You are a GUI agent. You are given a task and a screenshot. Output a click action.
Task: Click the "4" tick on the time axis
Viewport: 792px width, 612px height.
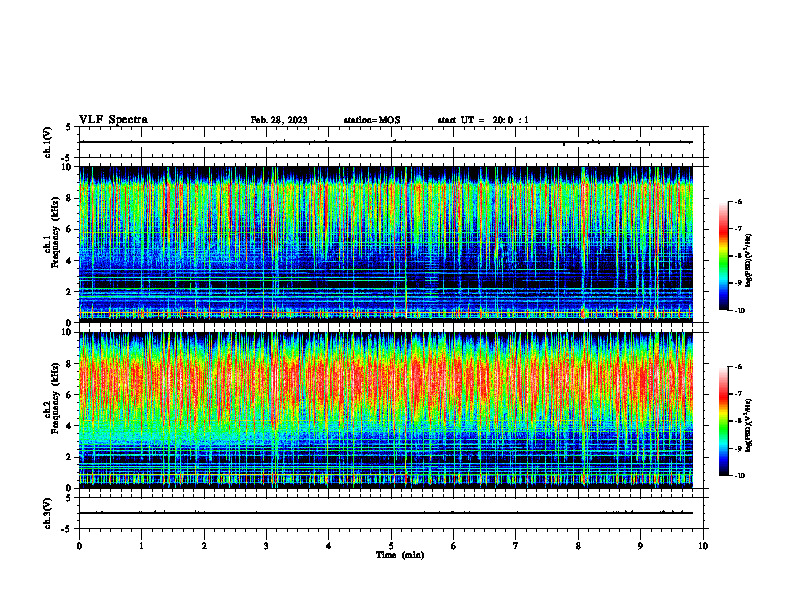tap(329, 546)
